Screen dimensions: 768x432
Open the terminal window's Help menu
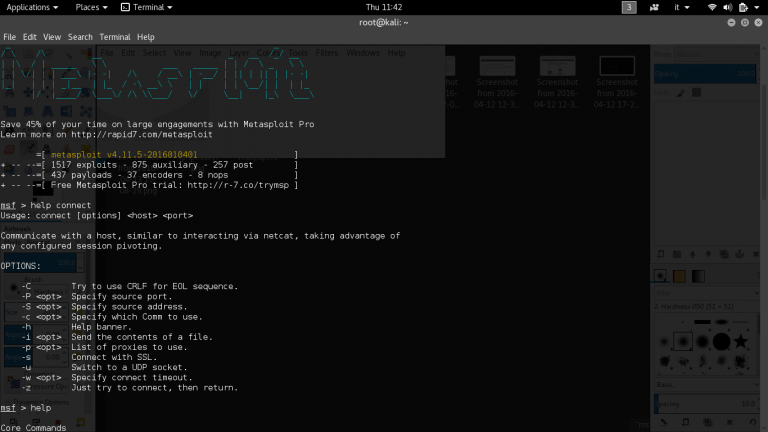pos(145,37)
